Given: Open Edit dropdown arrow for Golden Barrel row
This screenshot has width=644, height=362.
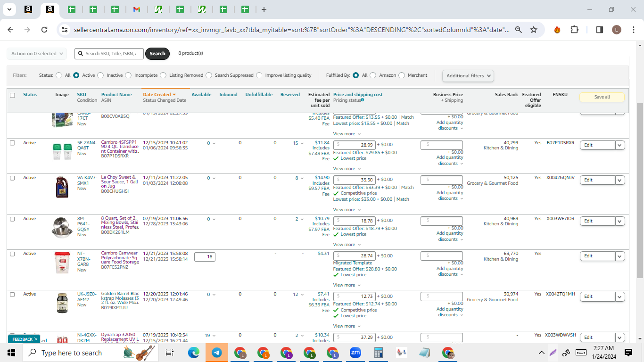Looking at the screenshot, I should tap(620, 296).
